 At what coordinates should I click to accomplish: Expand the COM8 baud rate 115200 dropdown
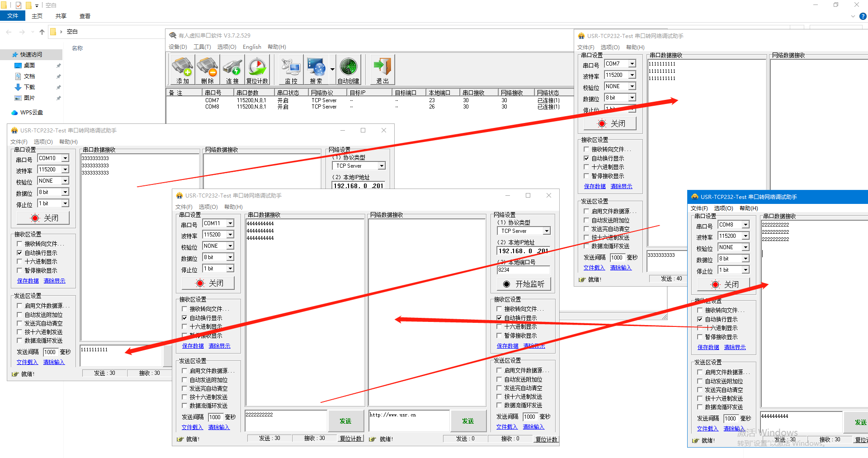point(745,236)
